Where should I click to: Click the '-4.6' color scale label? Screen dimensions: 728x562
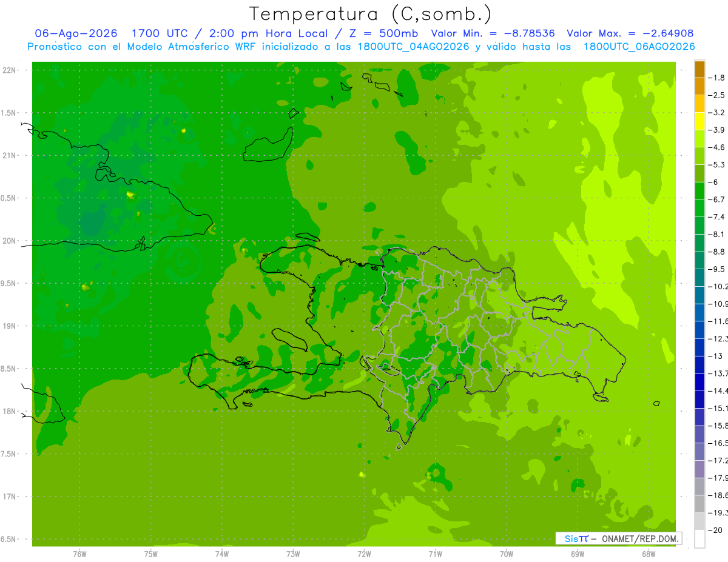point(716,147)
